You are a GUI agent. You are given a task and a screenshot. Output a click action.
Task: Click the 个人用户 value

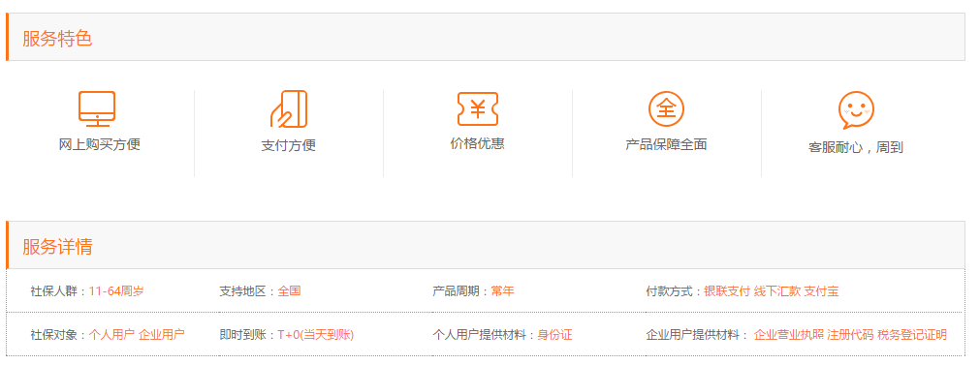111,334
